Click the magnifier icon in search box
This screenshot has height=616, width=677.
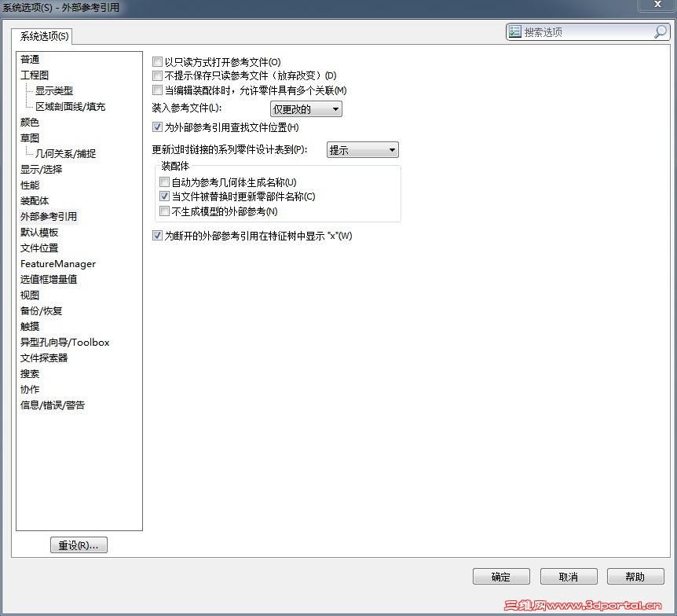click(661, 31)
